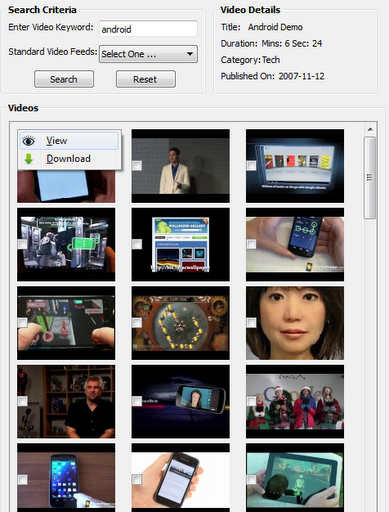The width and height of the screenshot is (389, 512).
Task: Tick checkbox on humanoid robot face video
Action: [251, 323]
